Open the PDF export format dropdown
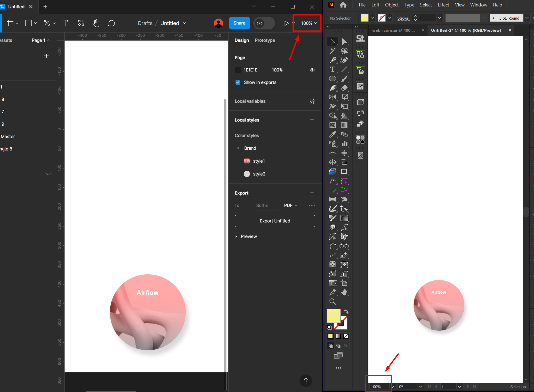The width and height of the screenshot is (534, 392). click(290, 205)
